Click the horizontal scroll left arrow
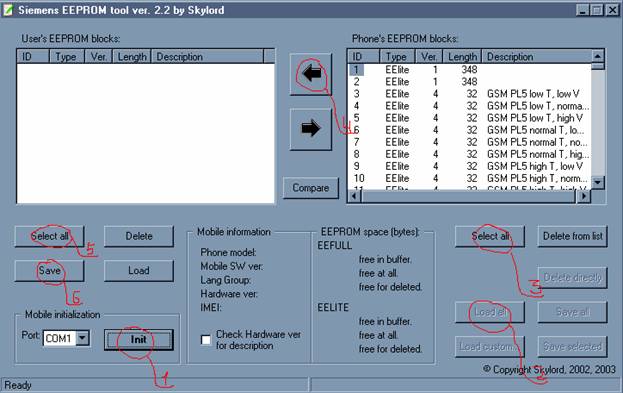This screenshot has width=623, height=393. click(354, 196)
